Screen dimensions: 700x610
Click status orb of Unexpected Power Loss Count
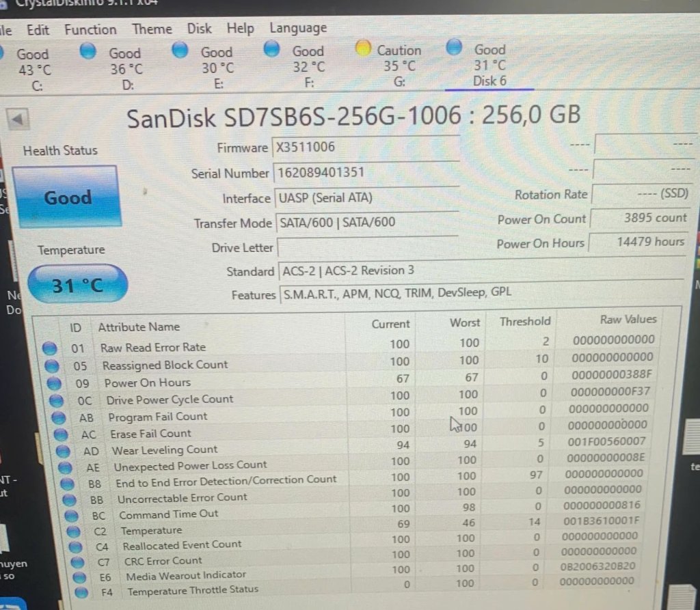click(65, 468)
